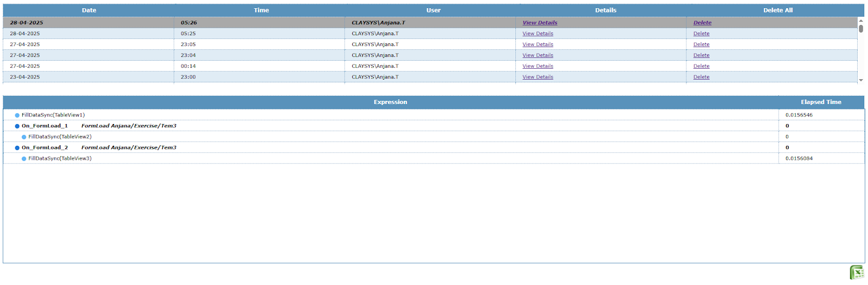This screenshot has width=868, height=285.
Task: Click blue dot beside FillDataSync(TableView3)
Action: click(24, 159)
